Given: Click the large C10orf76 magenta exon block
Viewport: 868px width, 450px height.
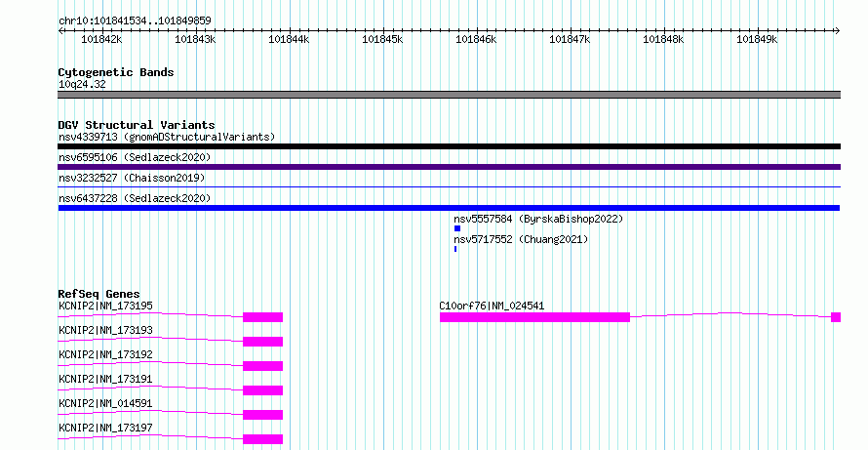Looking at the screenshot, I should click(534, 317).
